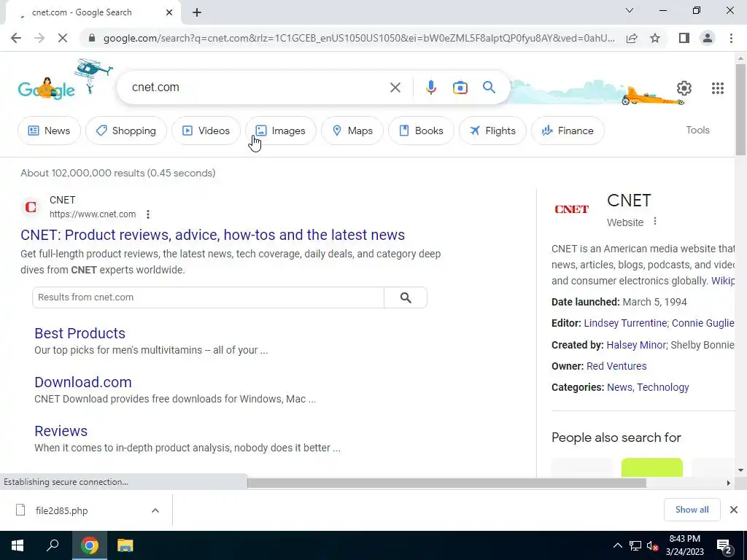
Task: Open the Google apps grid
Action: click(x=718, y=88)
